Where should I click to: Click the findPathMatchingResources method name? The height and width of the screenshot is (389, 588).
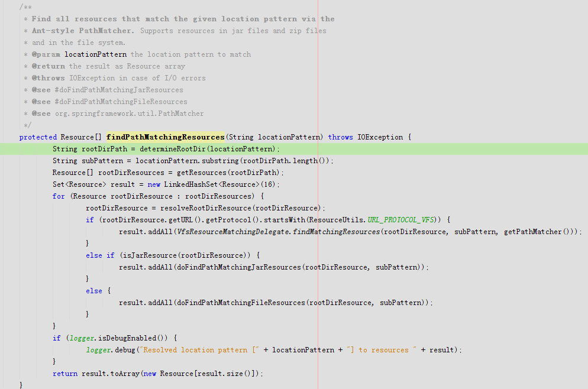click(166, 137)
